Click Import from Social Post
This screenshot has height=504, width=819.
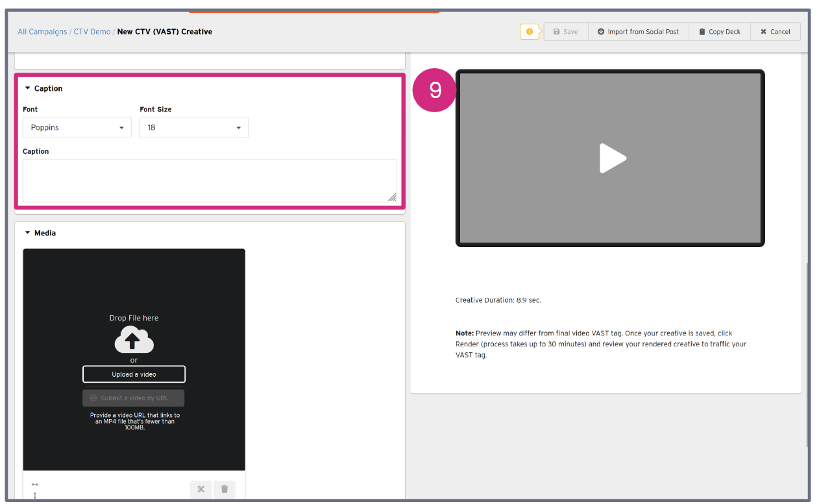638,32
